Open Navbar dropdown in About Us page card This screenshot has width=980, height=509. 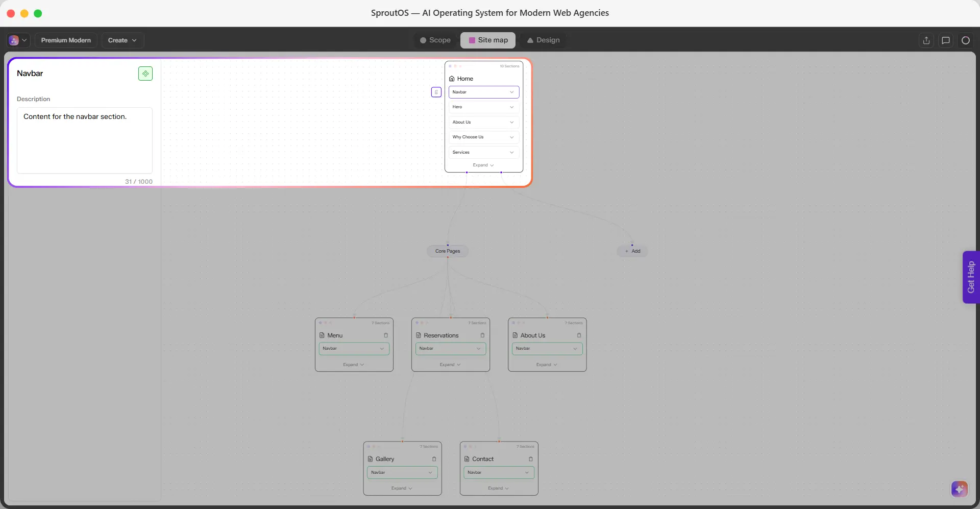coord(547,348)
